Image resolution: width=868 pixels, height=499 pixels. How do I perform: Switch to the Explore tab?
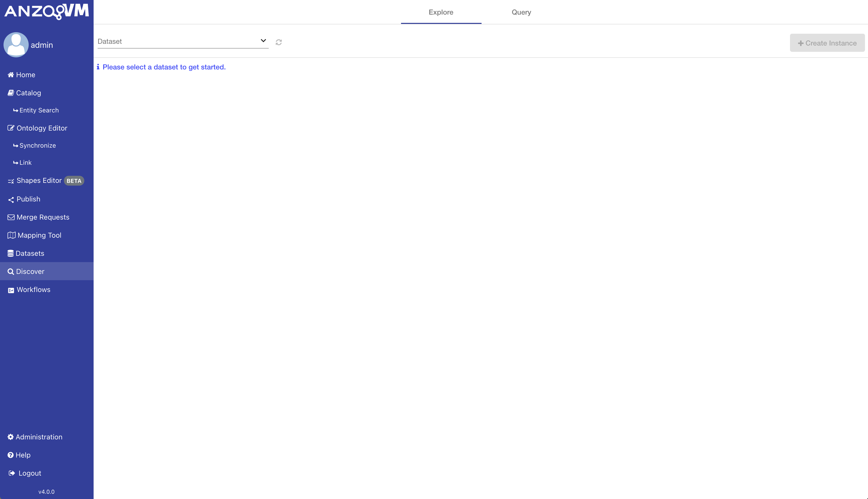coord(441,12)
